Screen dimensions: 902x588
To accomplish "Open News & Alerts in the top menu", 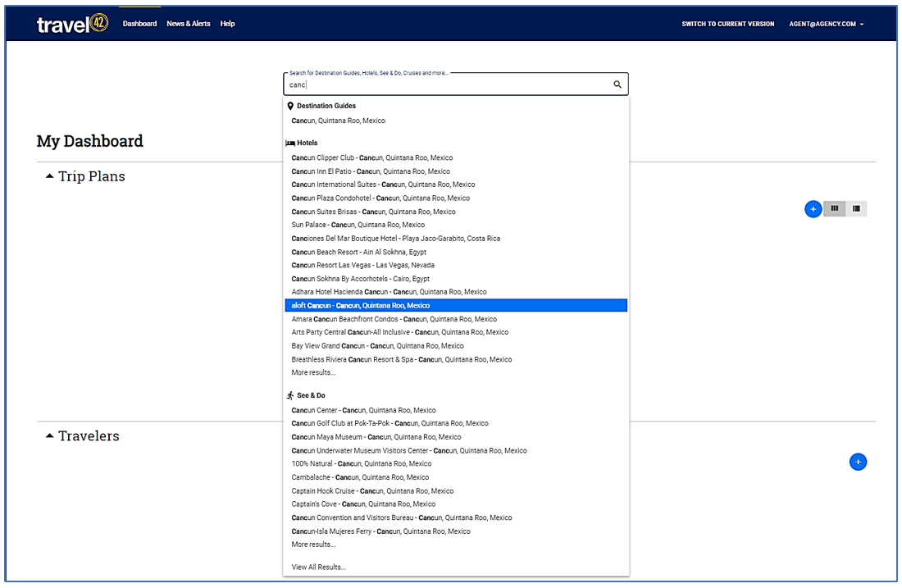I will pyautogui.click(x=189, y=24).
